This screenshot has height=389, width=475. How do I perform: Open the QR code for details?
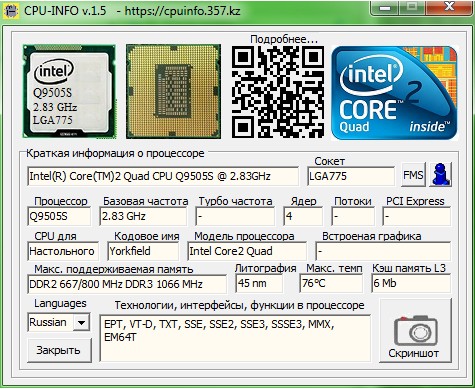pos(278,92)
